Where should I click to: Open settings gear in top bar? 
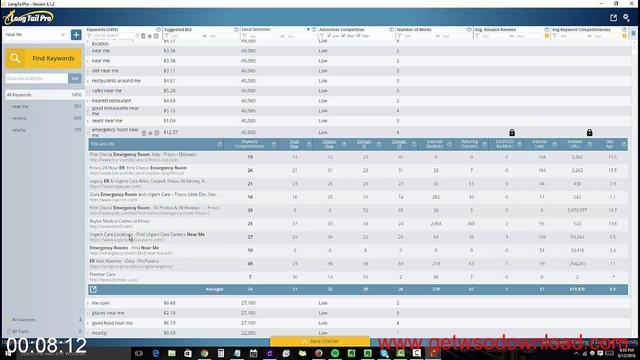coord(627,18)
